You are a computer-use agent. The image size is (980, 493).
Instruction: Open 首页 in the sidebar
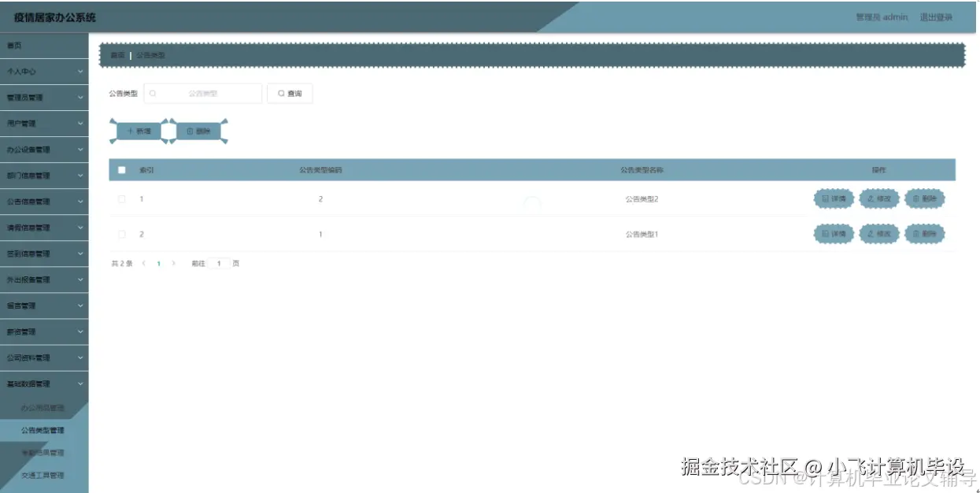44,46
